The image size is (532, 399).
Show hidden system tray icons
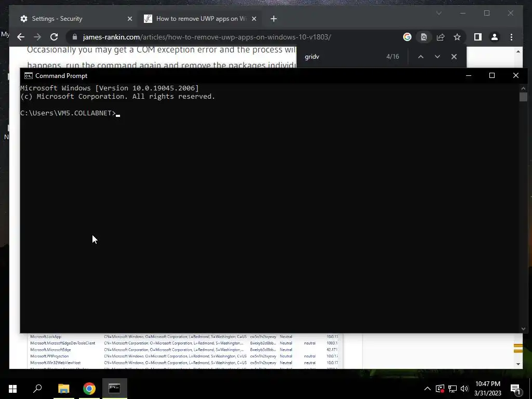click(x=428, y=389)
